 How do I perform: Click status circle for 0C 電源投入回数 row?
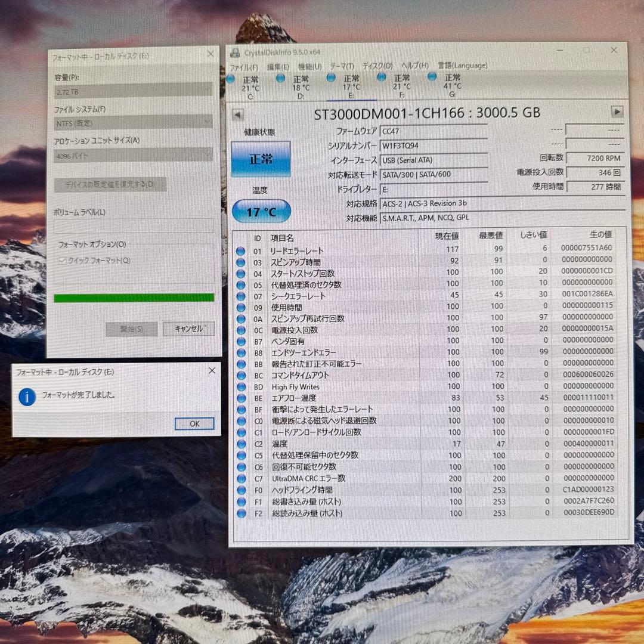241,330
